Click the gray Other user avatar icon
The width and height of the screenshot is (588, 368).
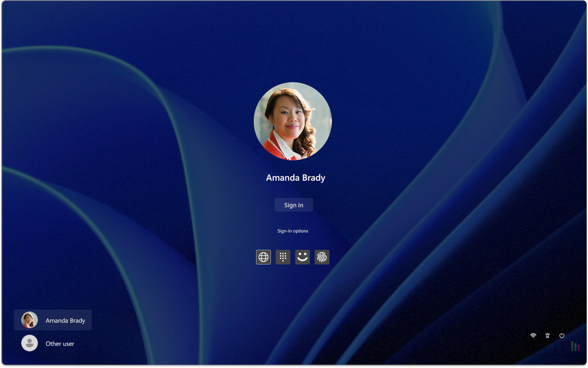point(29,343)
